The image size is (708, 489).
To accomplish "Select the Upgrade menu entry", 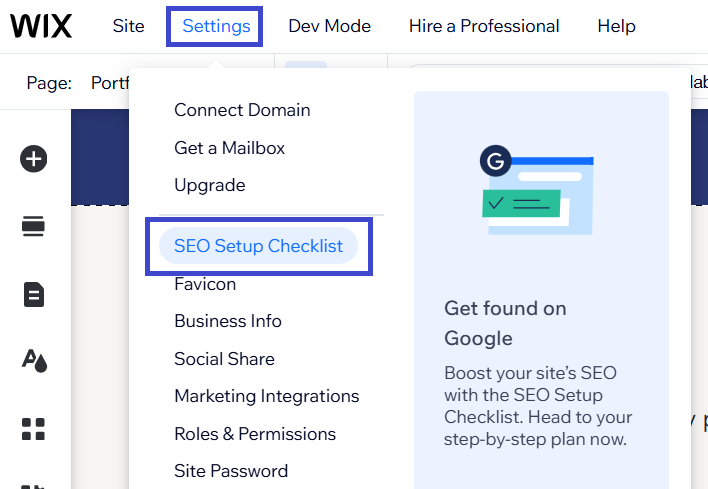I will coord(209,185).
